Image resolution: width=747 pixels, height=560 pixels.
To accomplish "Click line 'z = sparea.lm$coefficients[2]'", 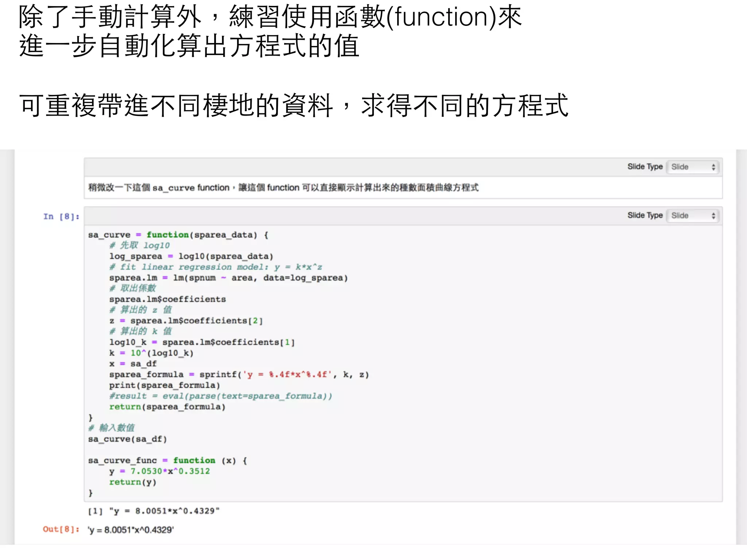I will 186,321.
